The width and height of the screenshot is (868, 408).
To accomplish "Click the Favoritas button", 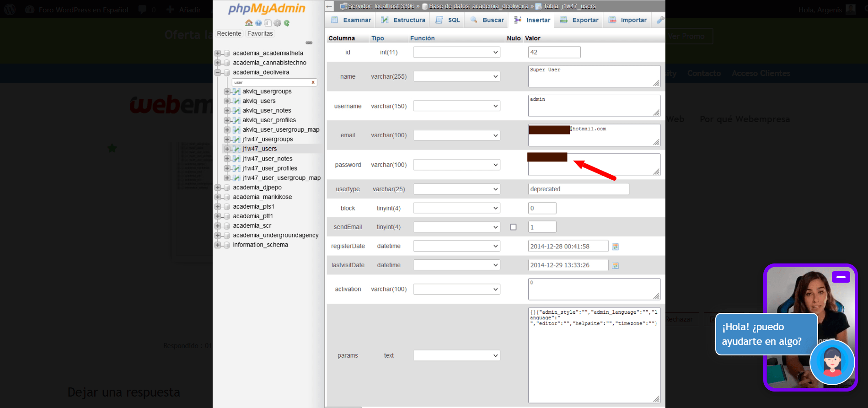I will 260,33.
